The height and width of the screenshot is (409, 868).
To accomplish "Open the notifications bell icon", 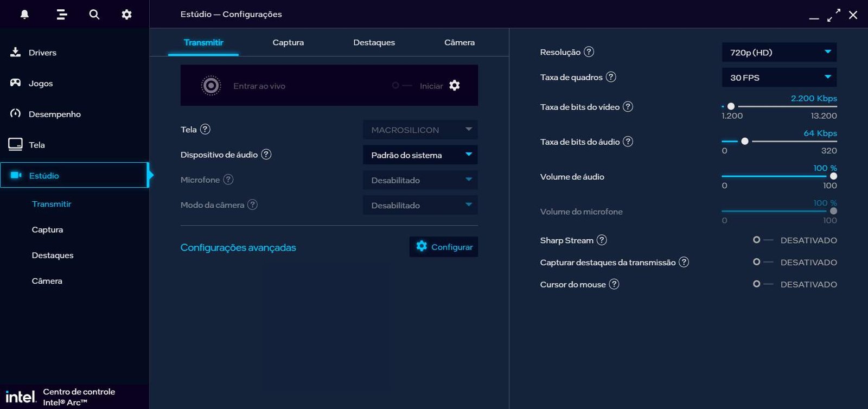I will click(24, 15).
